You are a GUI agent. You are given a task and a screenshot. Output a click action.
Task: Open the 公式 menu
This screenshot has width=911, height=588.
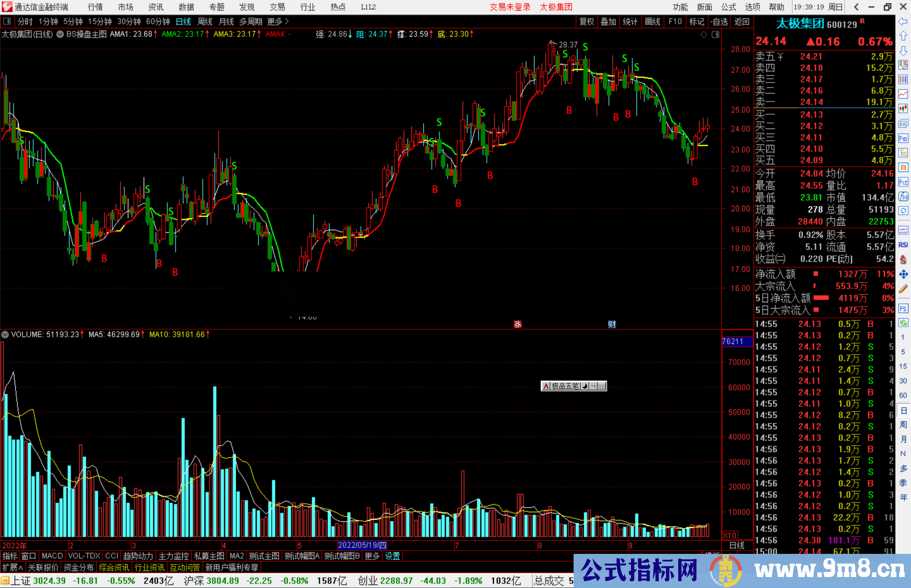728,7
